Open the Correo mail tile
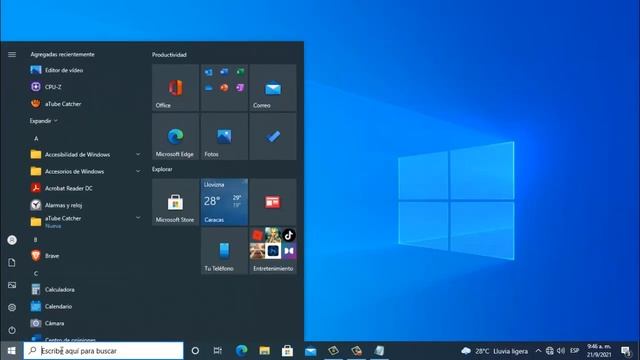 [x=273, y=87]
